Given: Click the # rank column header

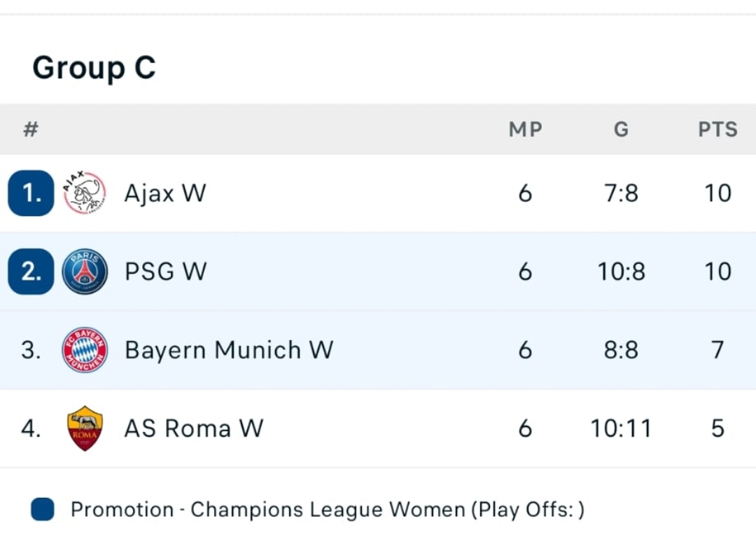Looking at the screenshot, I should pos(31,129).
